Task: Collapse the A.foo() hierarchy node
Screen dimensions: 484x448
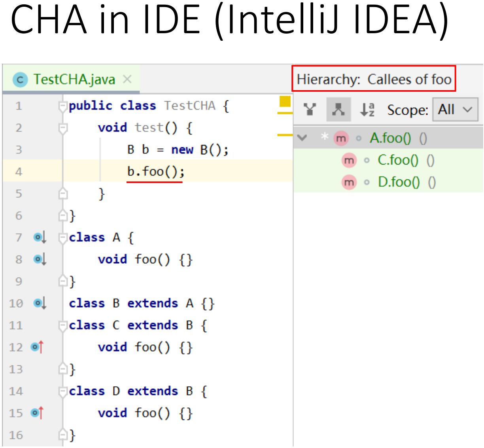Action: (302, 138)
